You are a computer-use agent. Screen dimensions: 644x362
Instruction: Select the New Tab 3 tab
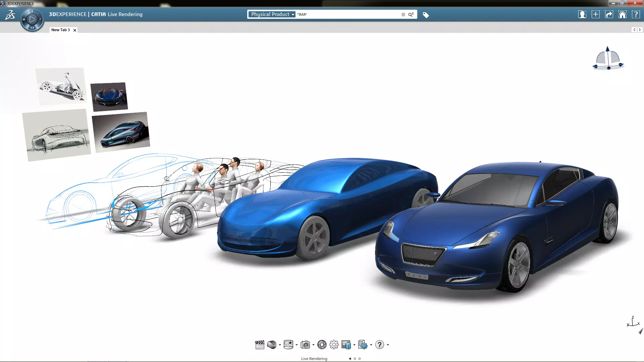60,30
